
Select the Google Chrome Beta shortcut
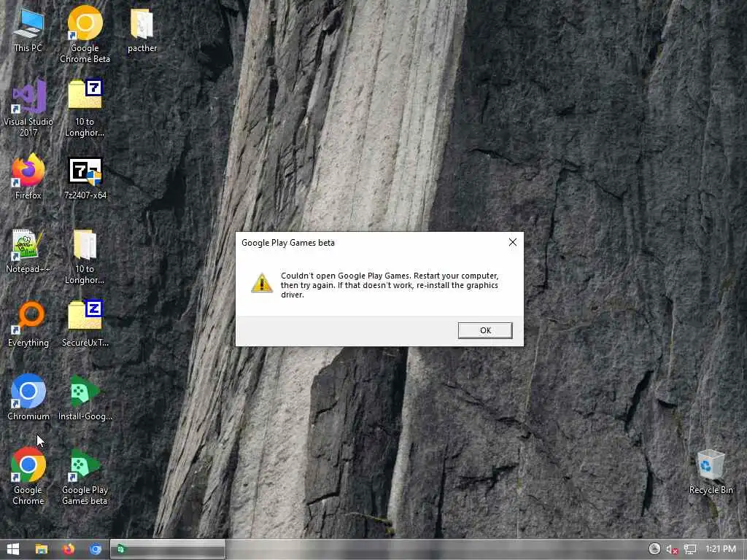pyautogui.click(x=85, y=34)
